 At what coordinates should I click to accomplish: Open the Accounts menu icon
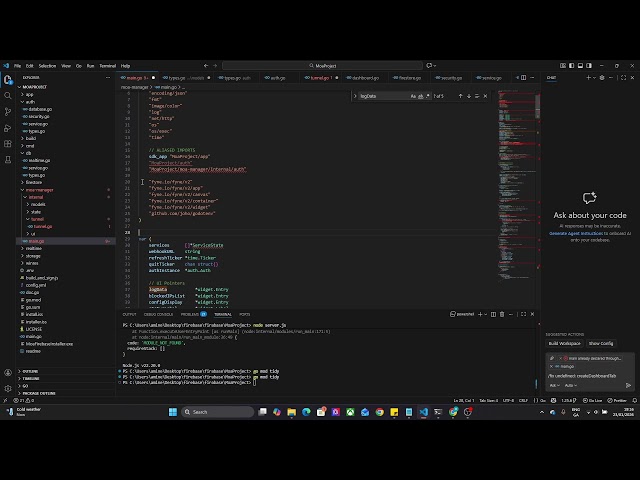8,373
